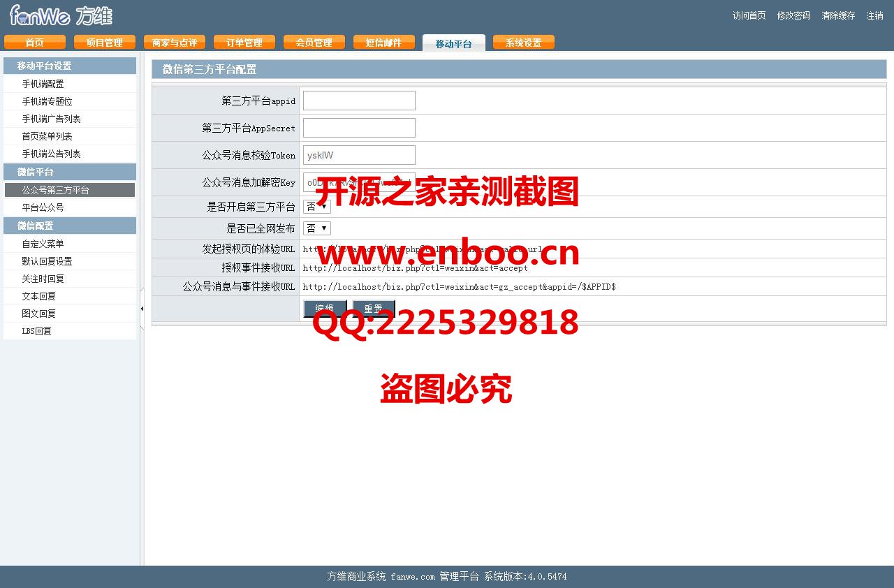The height and width of the screenshot is (588, 894).
Task: Focus the 公众号消息校验Token field
Action: point(359,155)
